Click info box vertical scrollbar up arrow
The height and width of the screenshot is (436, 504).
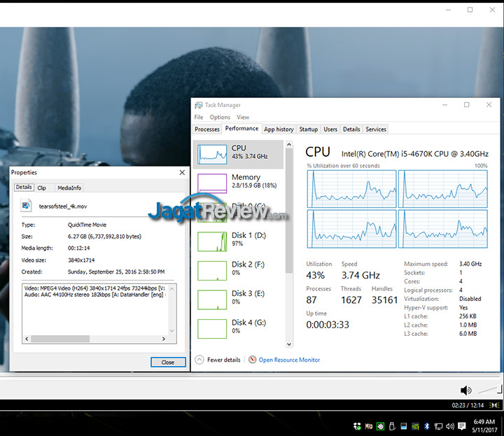click(172, 288)
